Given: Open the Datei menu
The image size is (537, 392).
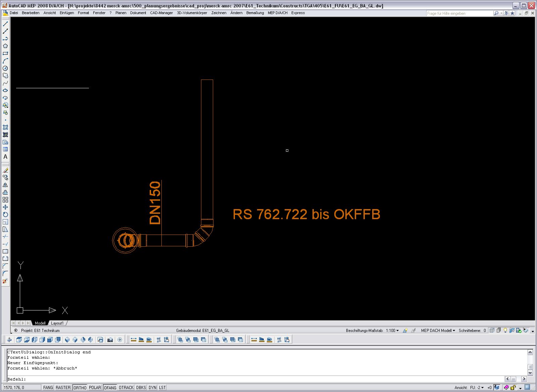Looking at the screenshot, I should (14, 13).
